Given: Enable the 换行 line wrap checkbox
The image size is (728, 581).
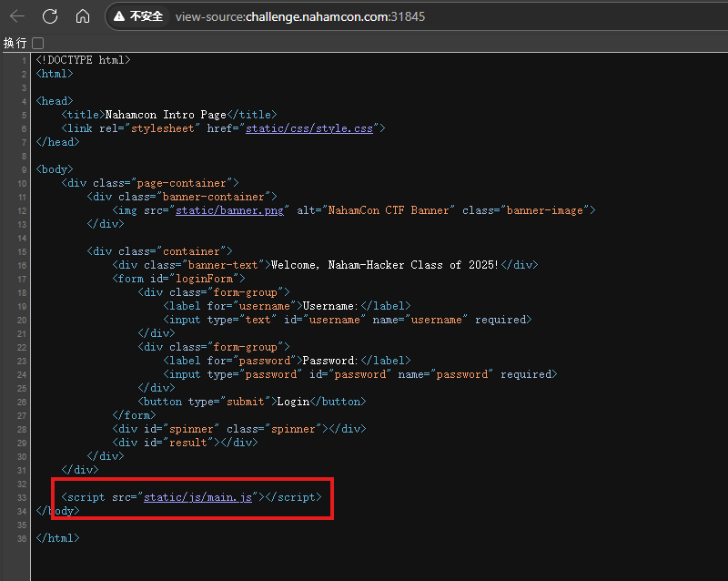Looking at the screenshot, I should pos(38,43).
